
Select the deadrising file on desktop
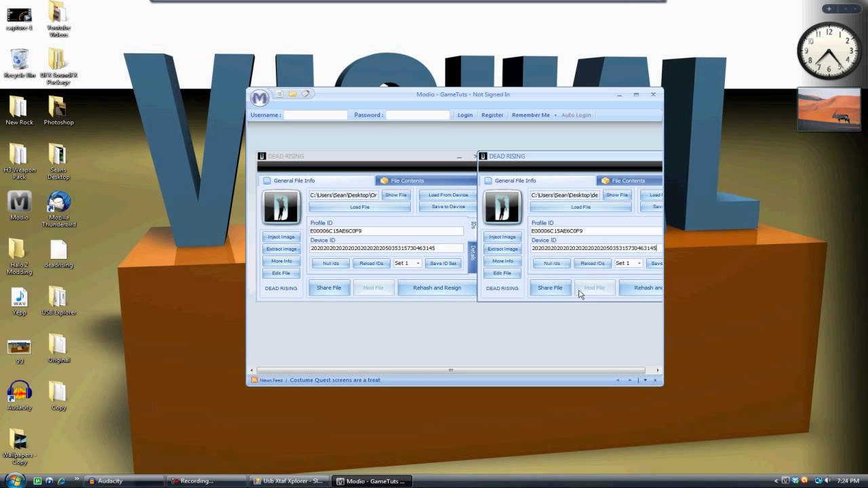pos(58,254)
